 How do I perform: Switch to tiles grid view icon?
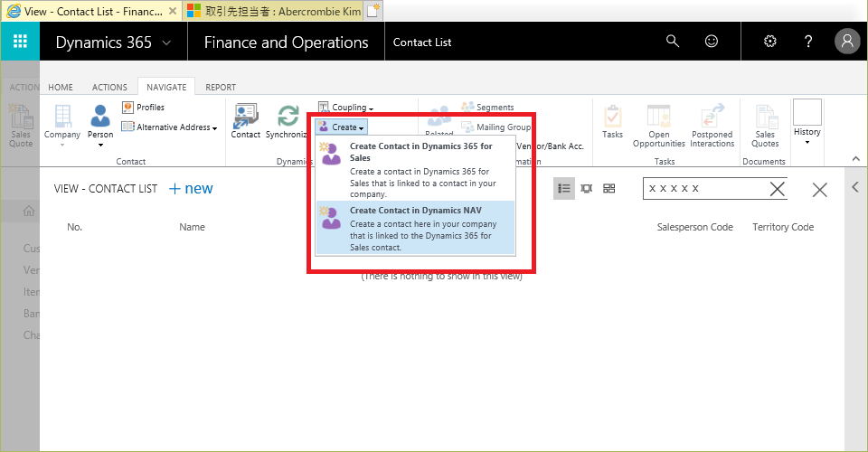[x=609, y=189]
